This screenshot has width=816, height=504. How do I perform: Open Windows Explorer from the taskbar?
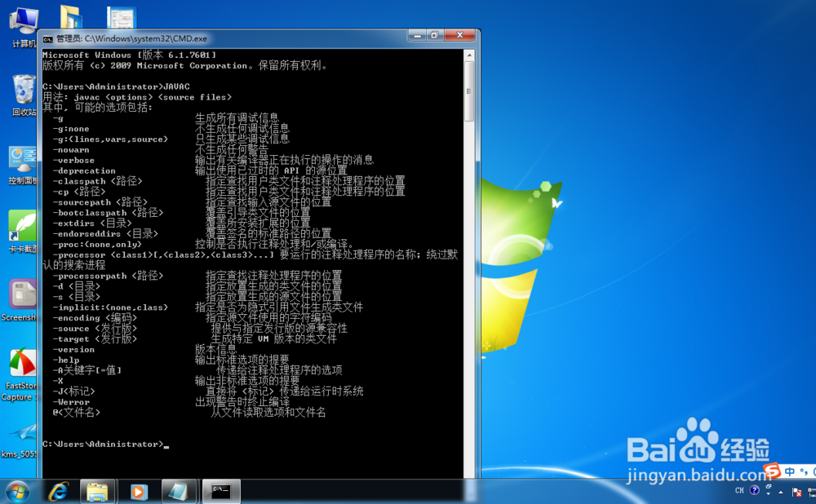coord(98,491)
